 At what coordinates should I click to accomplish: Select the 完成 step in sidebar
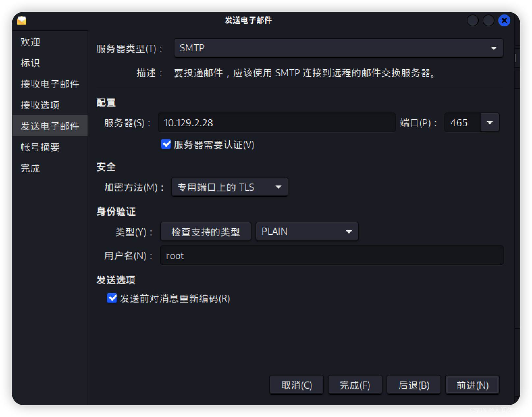click(x=30, y=168)
